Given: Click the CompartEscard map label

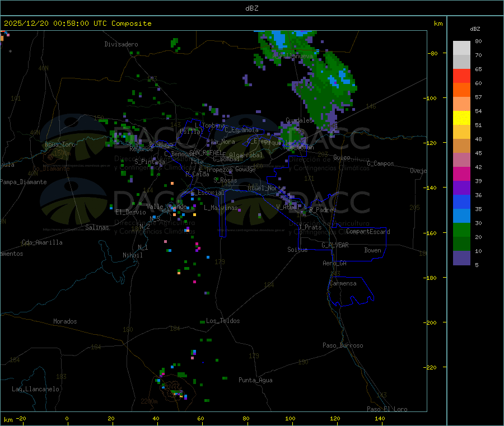Looking at the screenshot, I should (x=368, y=231).
